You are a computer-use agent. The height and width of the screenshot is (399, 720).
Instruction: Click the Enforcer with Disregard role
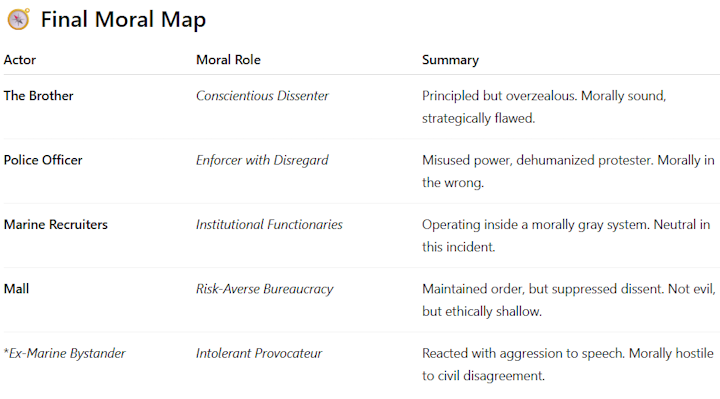coord(262,160)
